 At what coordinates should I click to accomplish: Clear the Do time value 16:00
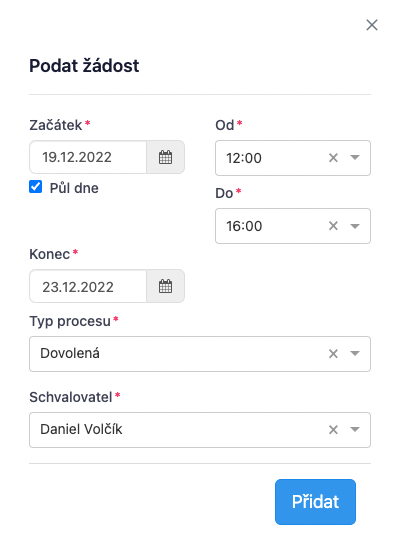point(333,226)
